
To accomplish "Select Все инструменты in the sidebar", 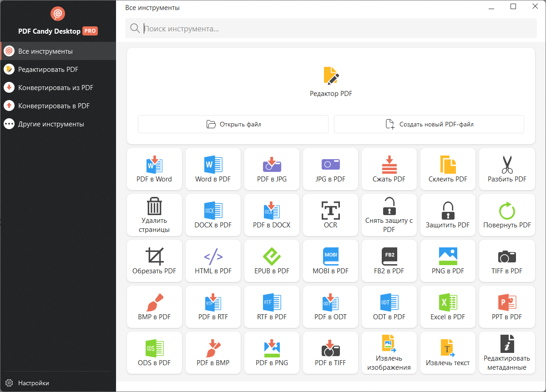I will click(58, 51).
